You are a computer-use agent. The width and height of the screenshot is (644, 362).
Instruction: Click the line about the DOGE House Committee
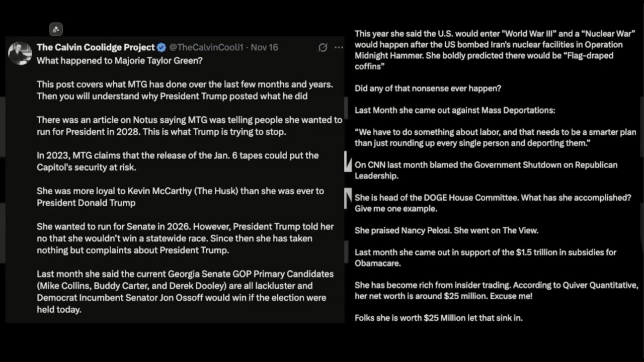tap(493, 203)
